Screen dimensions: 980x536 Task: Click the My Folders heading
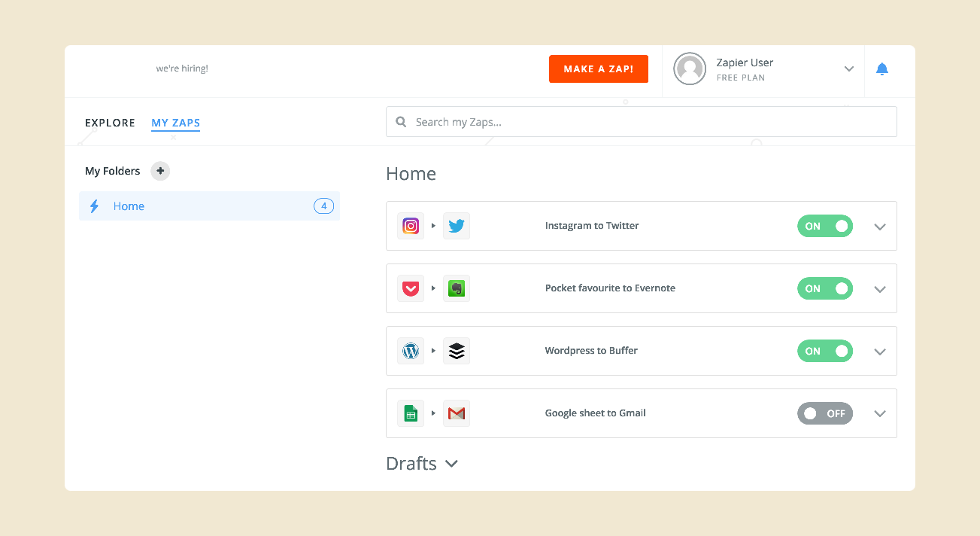tap(113, 171)
